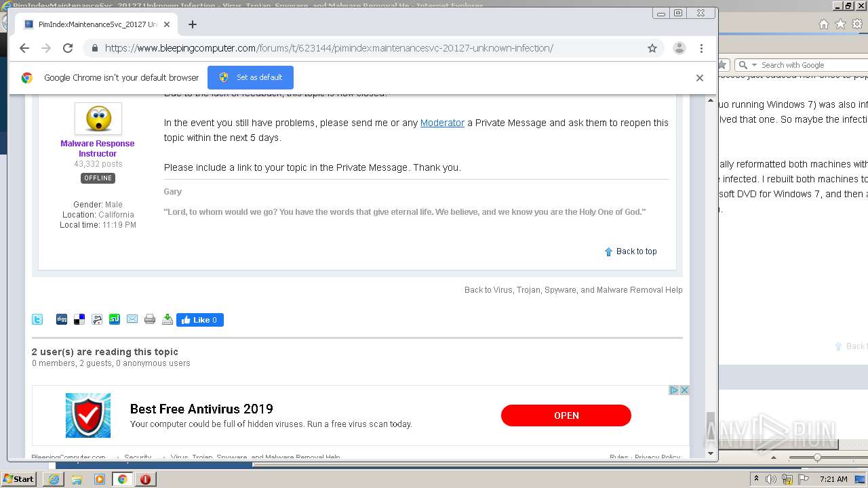Email this topic via envelope icon
Screen dimensions: 868x488
coord(132,319)
